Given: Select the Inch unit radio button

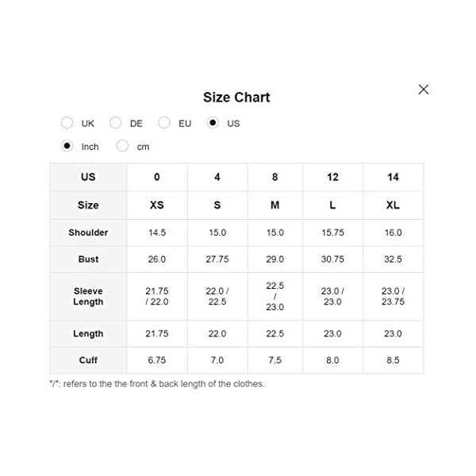Looking at the screenshot, I should [x=67, y=146].
